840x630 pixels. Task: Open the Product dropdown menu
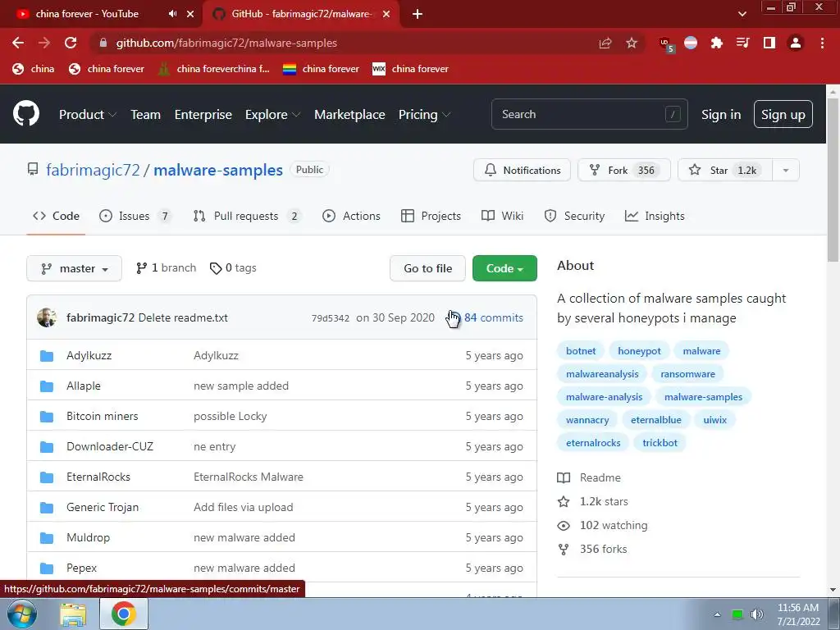click(88, 114)
